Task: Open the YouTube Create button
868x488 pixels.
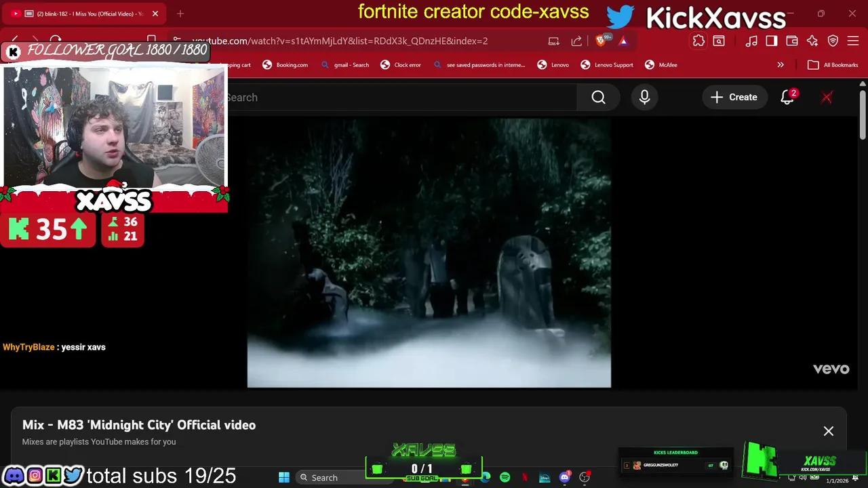Action: (x=734, y=98)
